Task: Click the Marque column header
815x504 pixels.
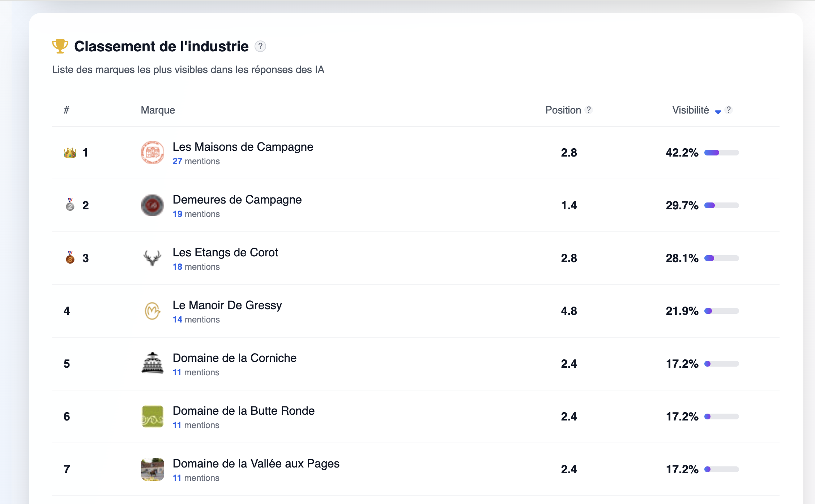Action: coord(158,110)
